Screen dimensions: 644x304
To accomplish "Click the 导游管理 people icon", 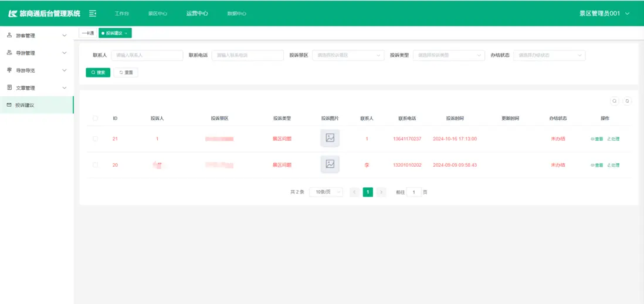I will coord(9,53).
